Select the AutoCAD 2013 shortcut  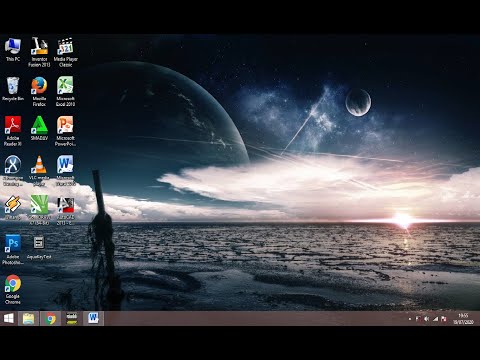65,210
